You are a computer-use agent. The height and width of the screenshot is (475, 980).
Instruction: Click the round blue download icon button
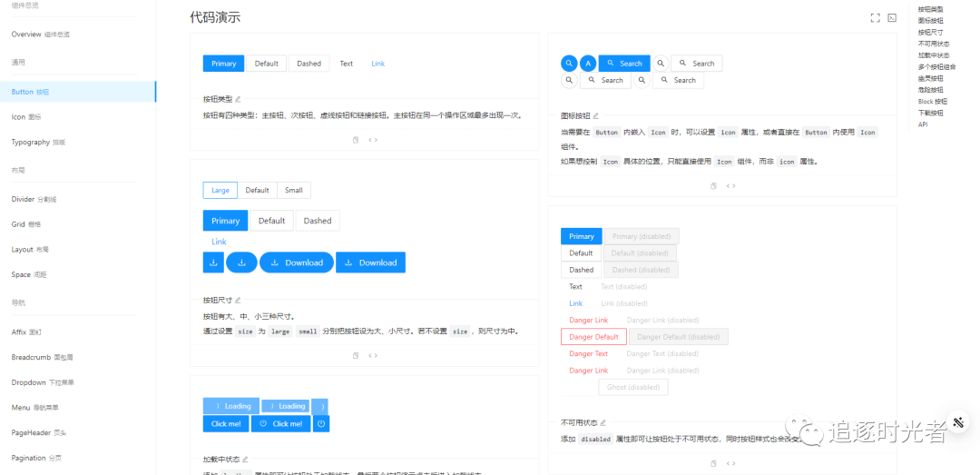click(242, 262)
